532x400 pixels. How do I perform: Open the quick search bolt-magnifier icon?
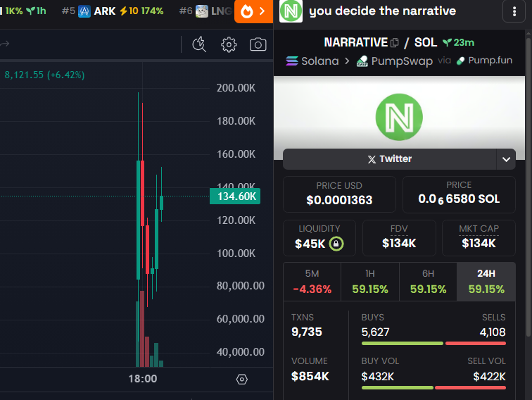pyautogui.click(x=199, y=44)
